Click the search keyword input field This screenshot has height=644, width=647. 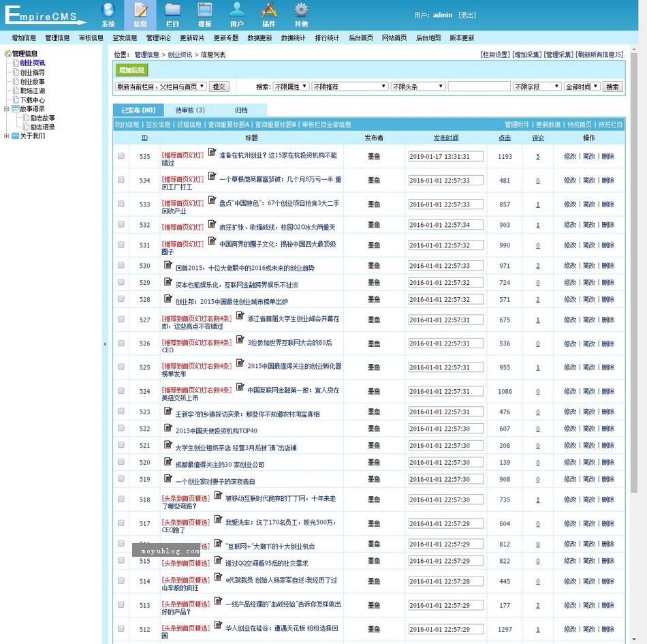pyautogui.click(x=479, y=87)
